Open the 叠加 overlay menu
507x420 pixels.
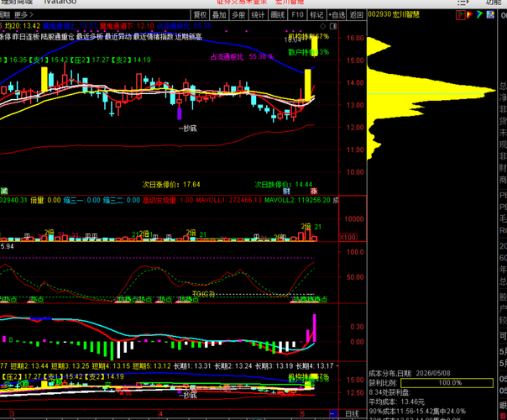[x=219, y=14]
